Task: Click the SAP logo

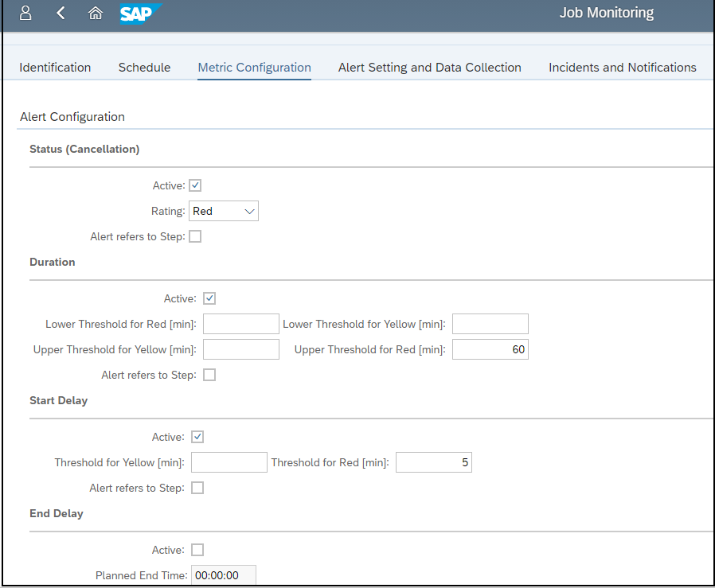Action: pyautogui.click(x=141, y=14)
